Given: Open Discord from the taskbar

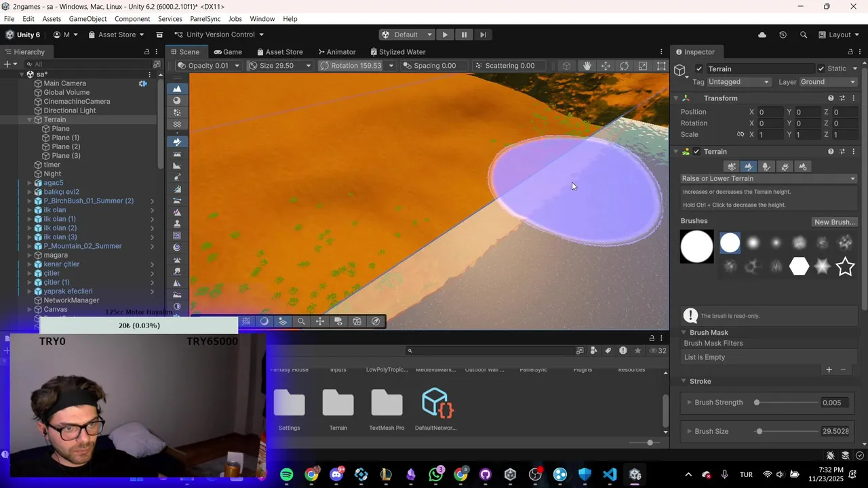Looking at the screenshot, I should (336, 474).
